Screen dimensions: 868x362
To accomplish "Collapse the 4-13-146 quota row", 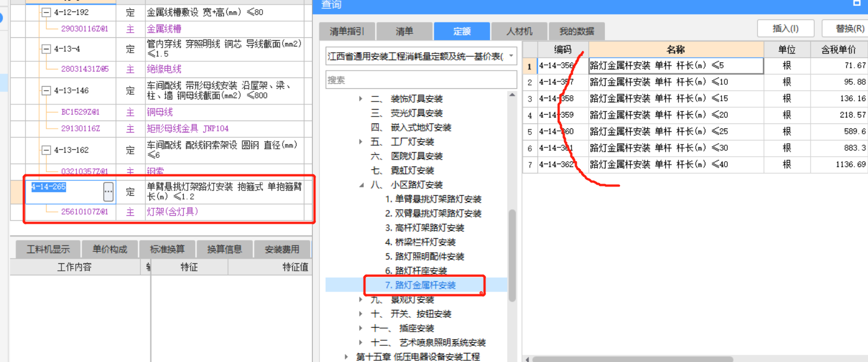I will (x=46, y=91).
